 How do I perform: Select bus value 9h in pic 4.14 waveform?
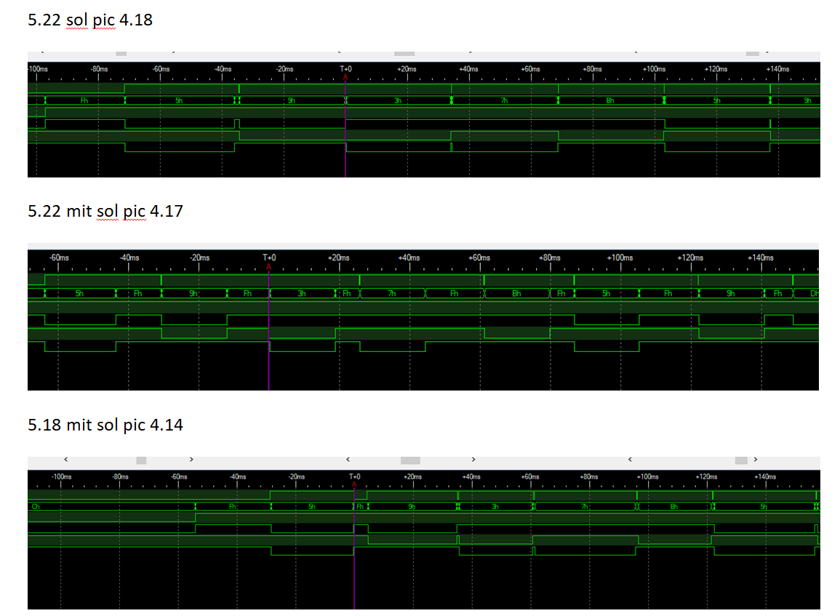(412, 507)
